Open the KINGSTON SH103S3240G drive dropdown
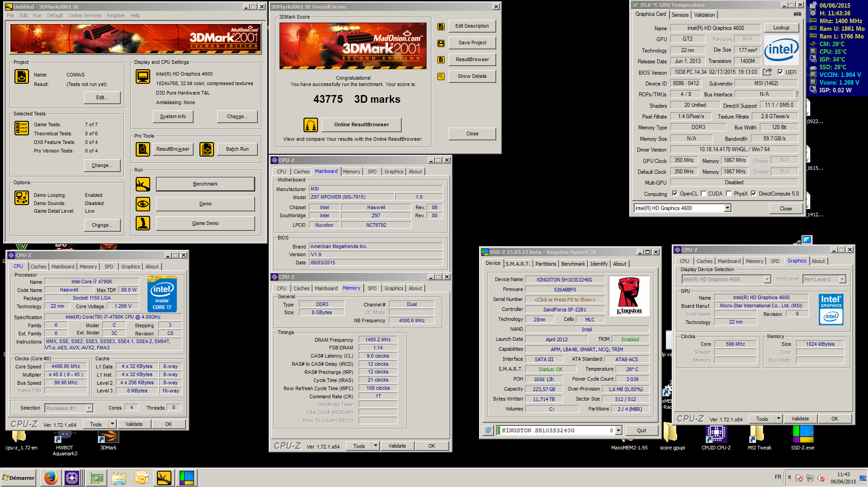The width and height of the screenshot is (868, 487). (619, 430)
